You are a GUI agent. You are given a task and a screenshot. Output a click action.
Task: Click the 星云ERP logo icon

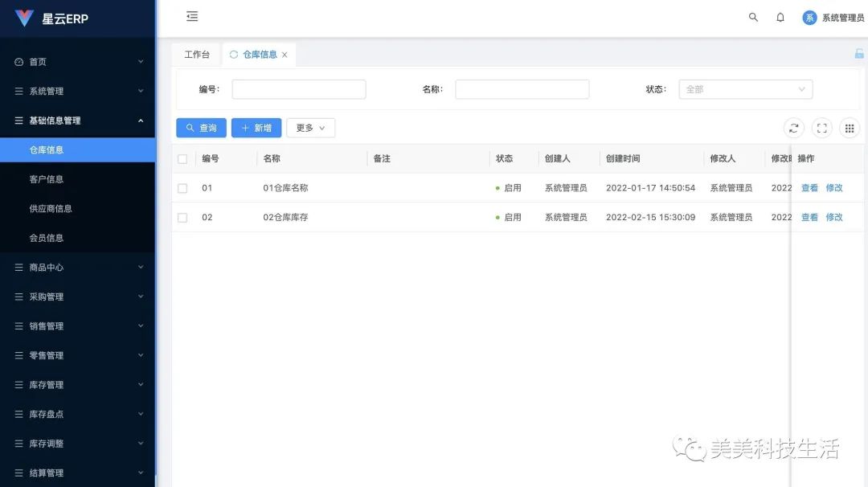pyautogui.click(x=26, y=18)
